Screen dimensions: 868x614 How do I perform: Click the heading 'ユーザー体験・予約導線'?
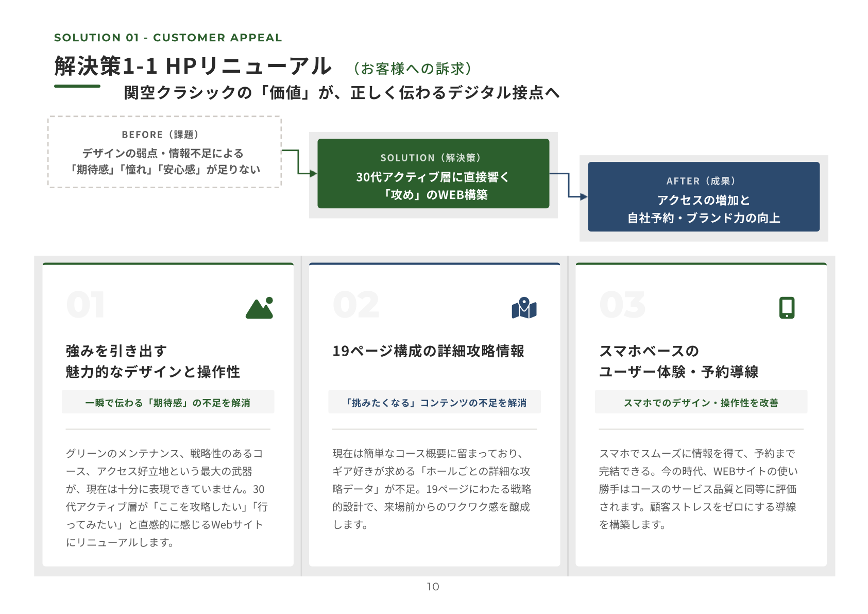(678, 372)
